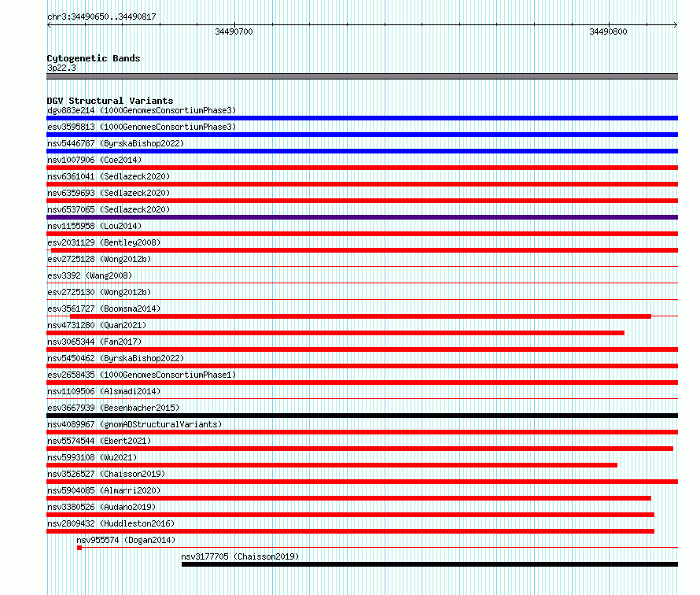Viewport: 700px width, 595px height.
Task: Click the blue bar under nsv5446787
Action: coord(362,151)
